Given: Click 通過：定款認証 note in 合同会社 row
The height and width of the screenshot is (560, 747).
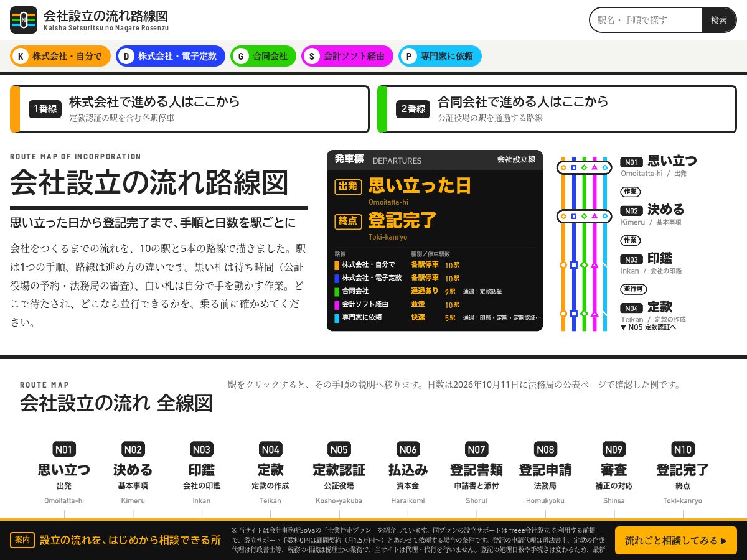Looking at the screenshot, I should (482, 292).
